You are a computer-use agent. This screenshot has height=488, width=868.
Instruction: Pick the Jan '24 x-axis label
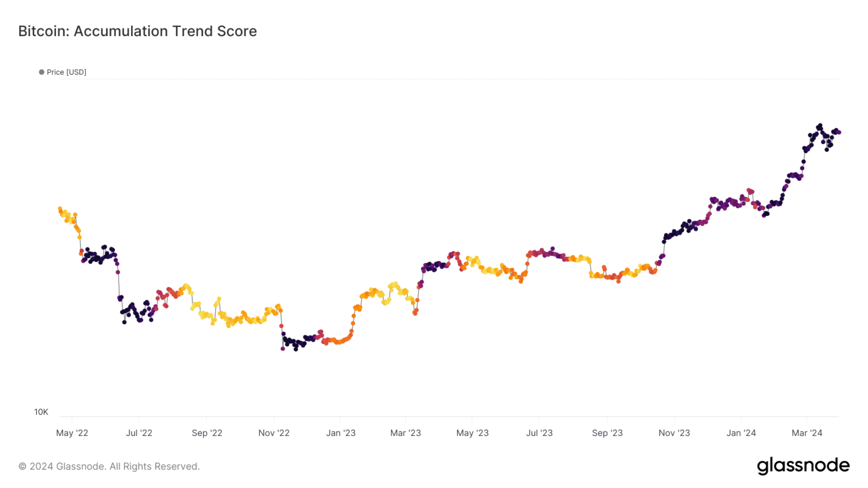[741, 433]
